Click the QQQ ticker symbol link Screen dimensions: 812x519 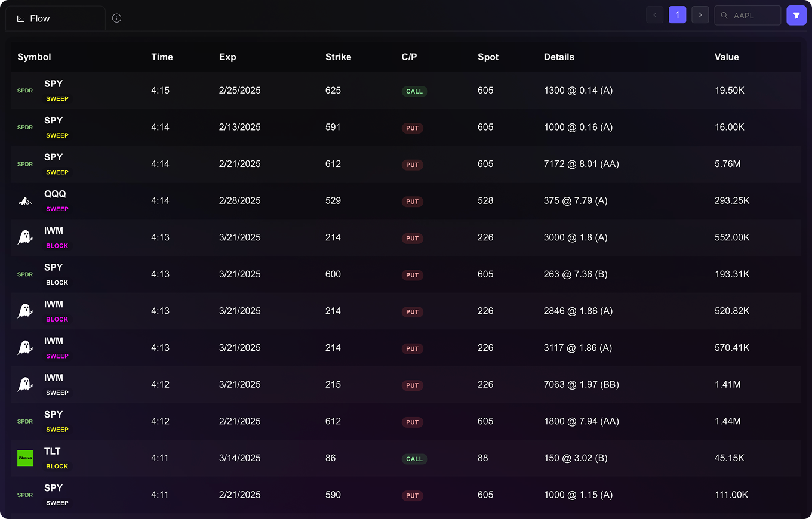[x=55, y=194]
